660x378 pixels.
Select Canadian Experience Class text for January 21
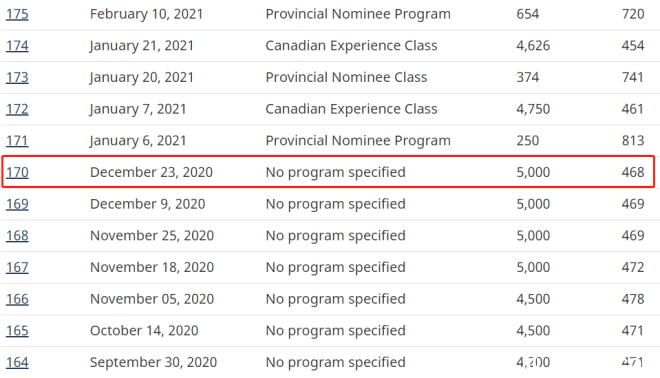[x=351, y=45]
